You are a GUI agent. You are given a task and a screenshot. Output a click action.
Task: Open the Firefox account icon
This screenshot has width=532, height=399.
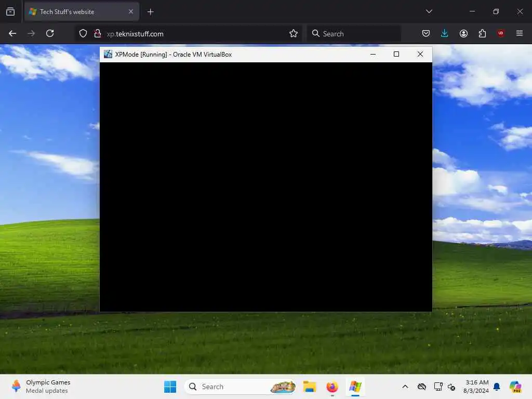tap(463, 33)
